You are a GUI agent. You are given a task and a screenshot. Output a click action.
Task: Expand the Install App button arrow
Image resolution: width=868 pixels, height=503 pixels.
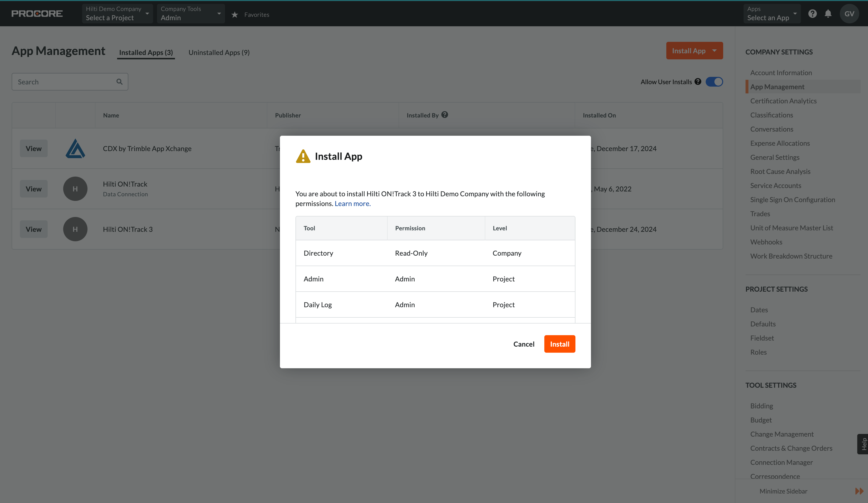[x=715, y=51]
